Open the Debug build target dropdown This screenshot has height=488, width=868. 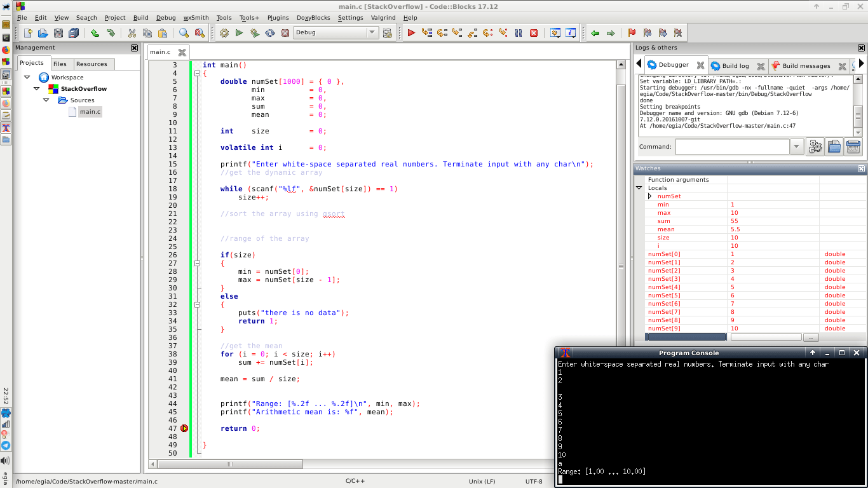click(x=372, y=33)
